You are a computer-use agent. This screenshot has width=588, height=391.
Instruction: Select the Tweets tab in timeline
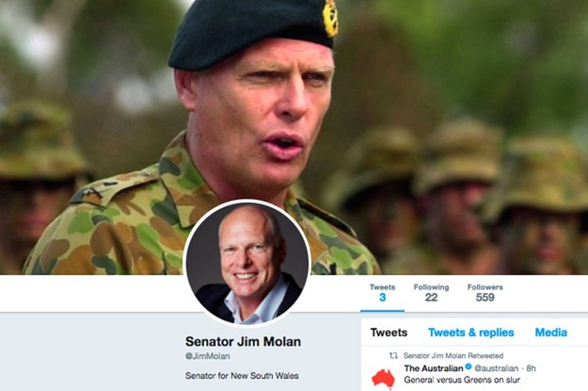coord(389,332)
